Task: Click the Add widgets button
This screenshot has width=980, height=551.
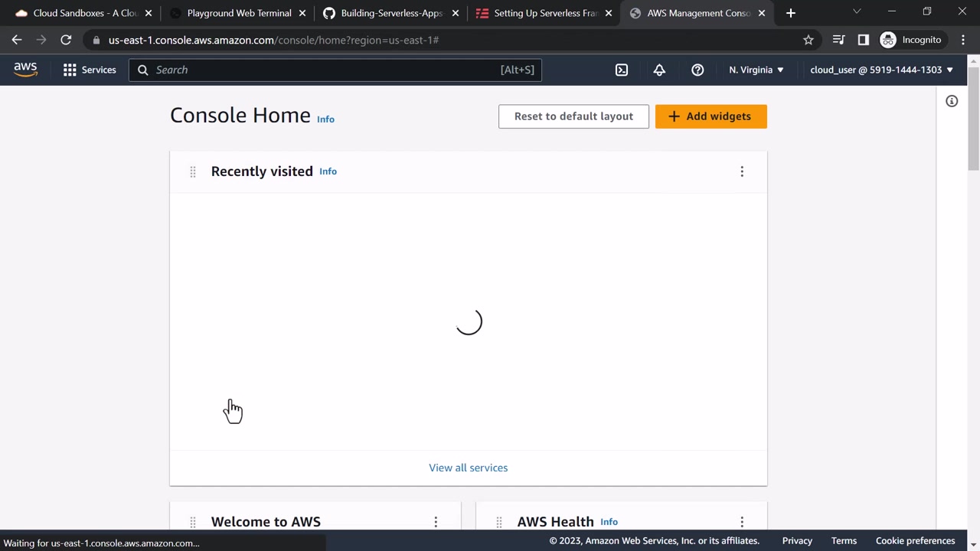Action: pyautogui.click(x=710, y=116)
